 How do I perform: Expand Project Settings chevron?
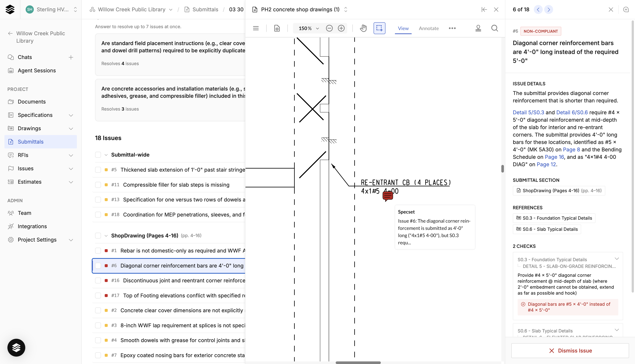pyautogui.click(x=71, y=240)
